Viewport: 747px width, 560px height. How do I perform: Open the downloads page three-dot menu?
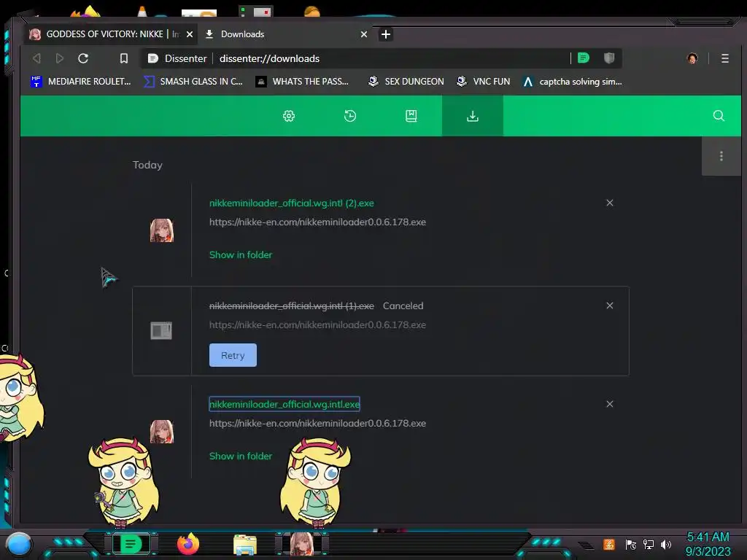coord(721,156)
